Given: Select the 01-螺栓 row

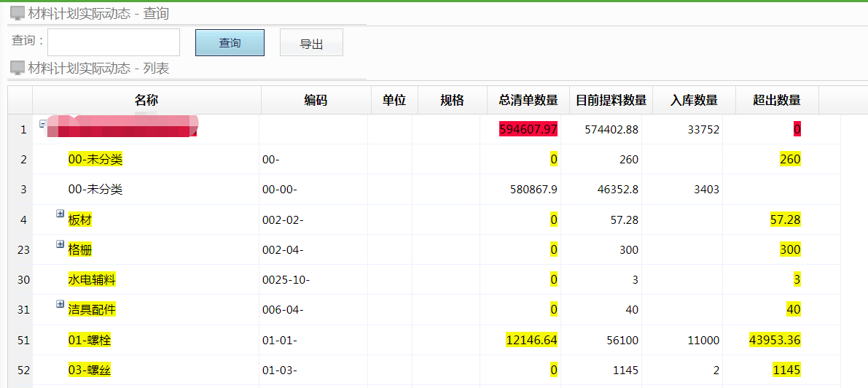Looking at the screenshot, I should (x=90, y=341).
